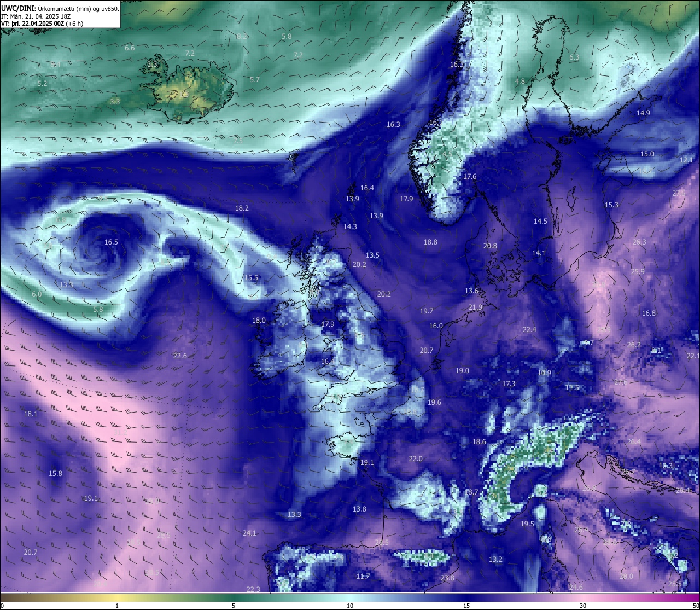Click the 18.6 value over eastern France
This screenshot has height=610, width=700.
(479, 441)
